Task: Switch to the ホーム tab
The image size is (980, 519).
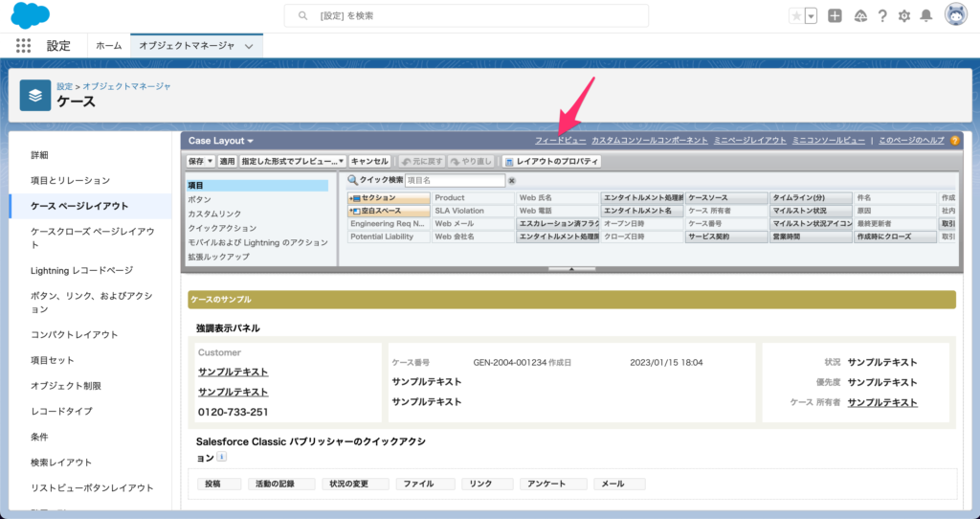Action: 109,46
